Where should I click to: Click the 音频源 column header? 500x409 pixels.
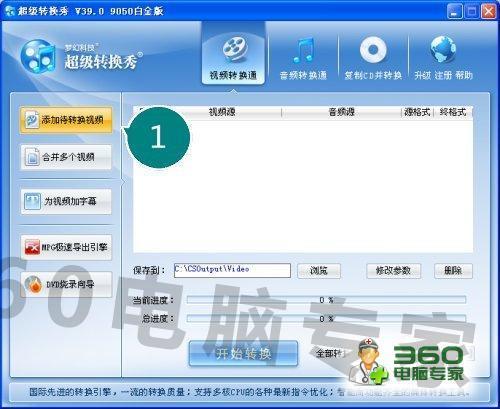(x=341, y=112)
